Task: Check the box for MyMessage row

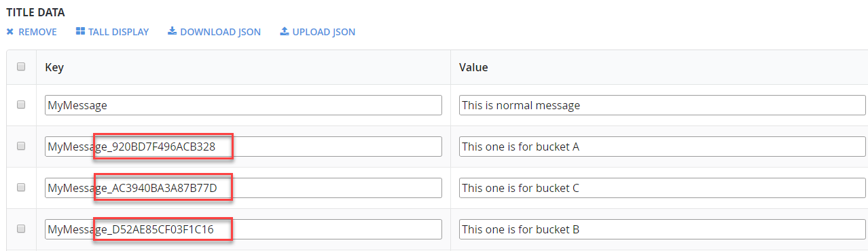Action: 21,104
